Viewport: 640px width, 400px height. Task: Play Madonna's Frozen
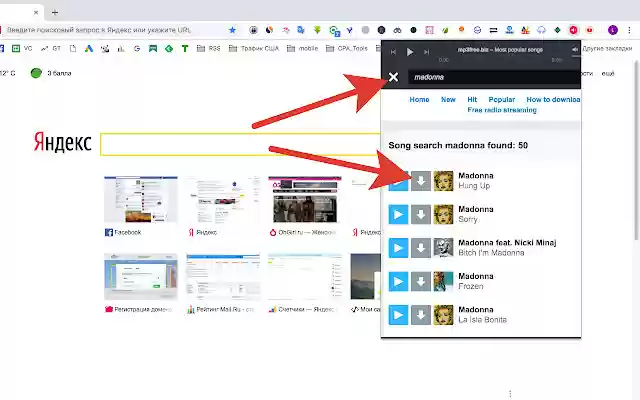tap(398, 281)
